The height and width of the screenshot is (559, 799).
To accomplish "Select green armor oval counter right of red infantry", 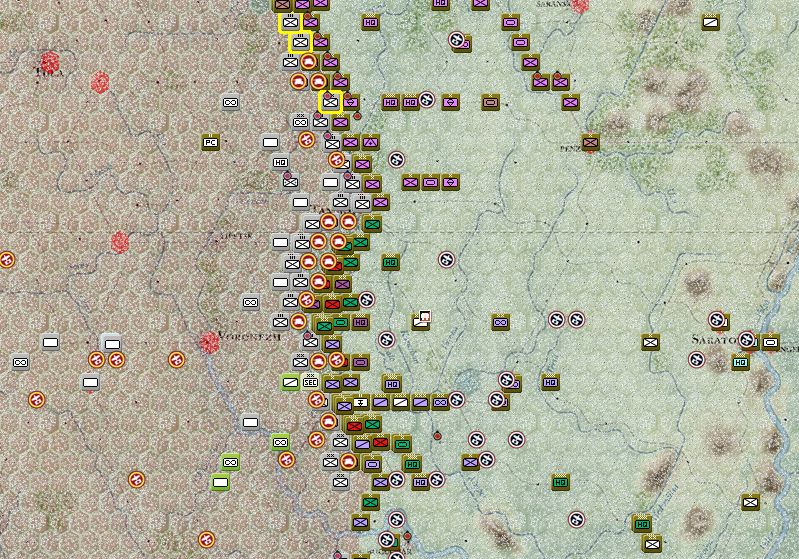I will tap(403, 444).
